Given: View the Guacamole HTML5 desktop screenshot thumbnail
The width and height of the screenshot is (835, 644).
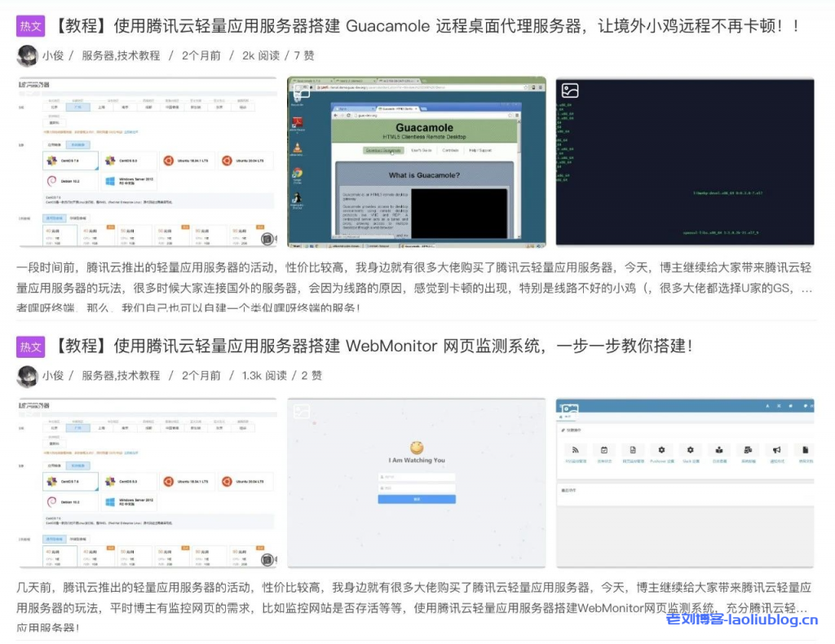Looking at the screenshot, I should 416,161.
